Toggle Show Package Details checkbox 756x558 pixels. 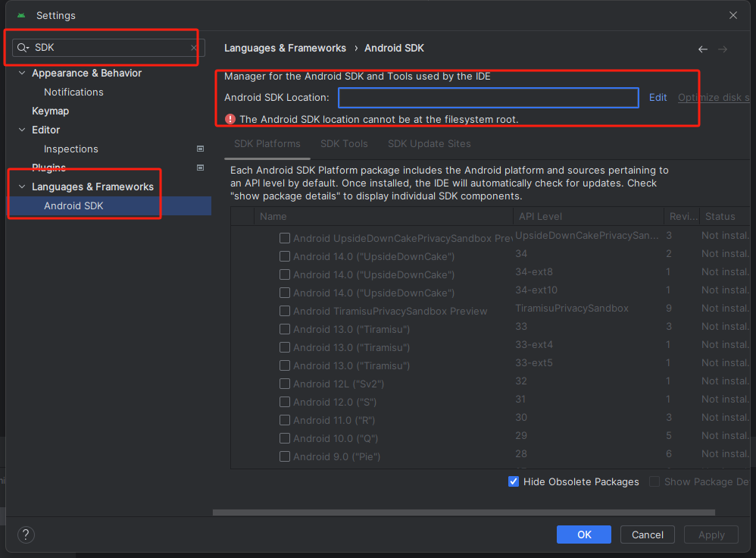[654, 481]
